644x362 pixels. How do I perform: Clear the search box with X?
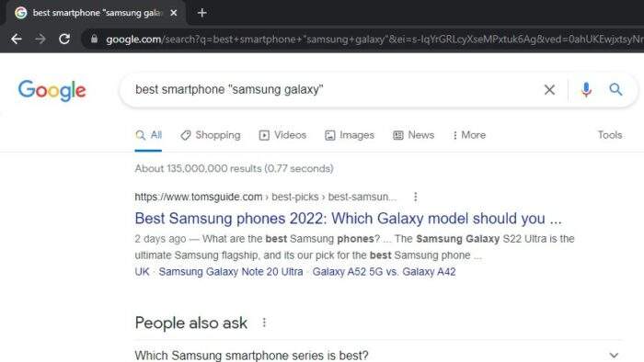549,90
